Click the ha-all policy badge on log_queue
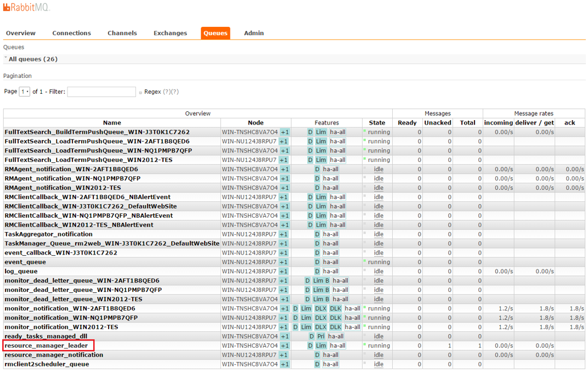The height and width of the screenshot is (372, 588). tap(330, 271)
